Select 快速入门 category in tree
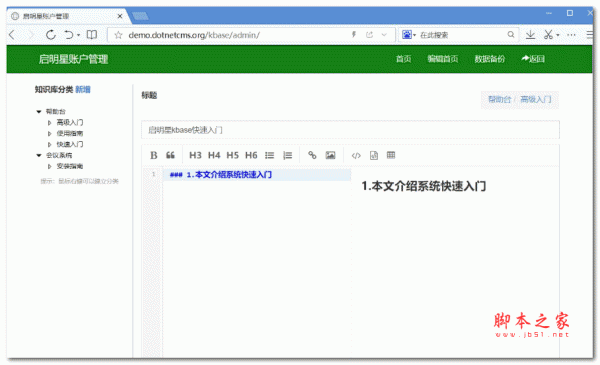The height and width of the screenshot is (365, 600). (x=70, y=144)
